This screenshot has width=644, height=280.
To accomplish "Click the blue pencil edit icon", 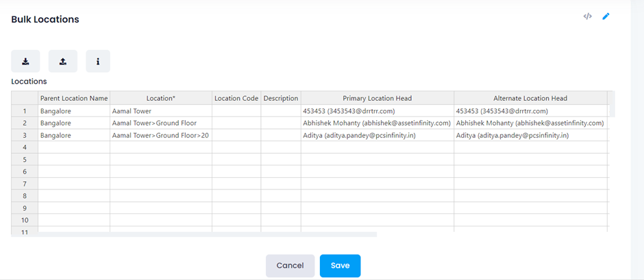I will click(x=606, y=16).
